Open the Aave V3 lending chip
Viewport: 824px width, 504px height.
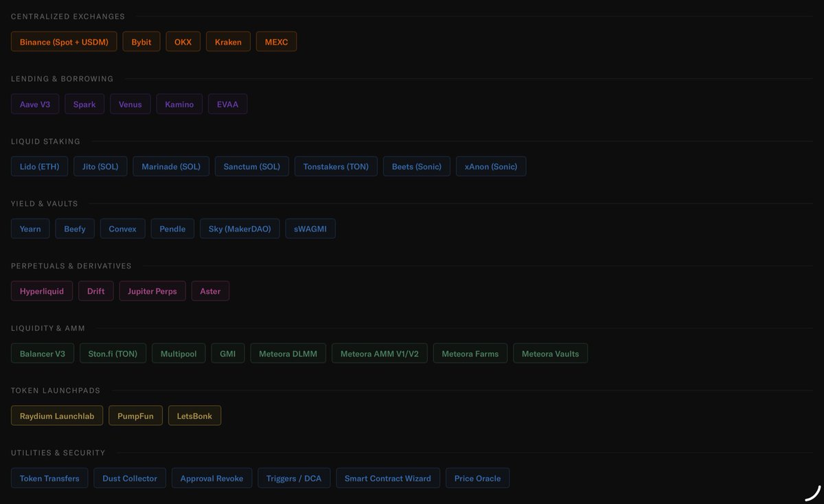click(x=35, y=104)
